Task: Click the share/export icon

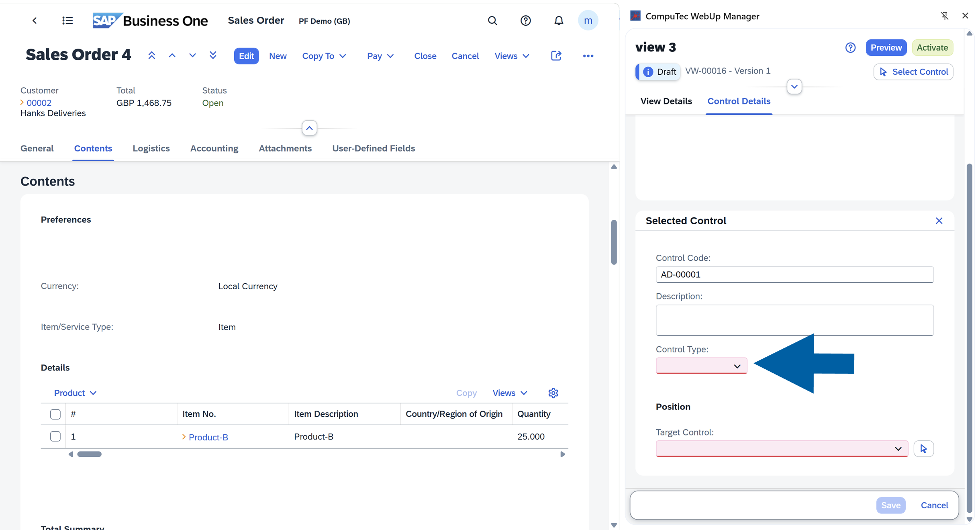Action: pos(556,56)
